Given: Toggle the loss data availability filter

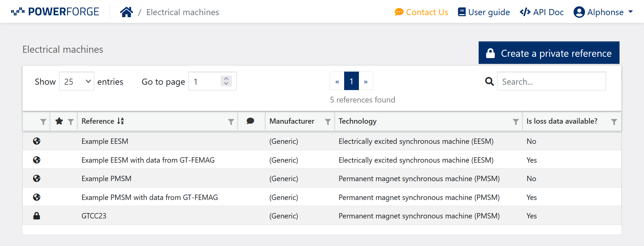Looking at the screenshot, I should [614, 122].
